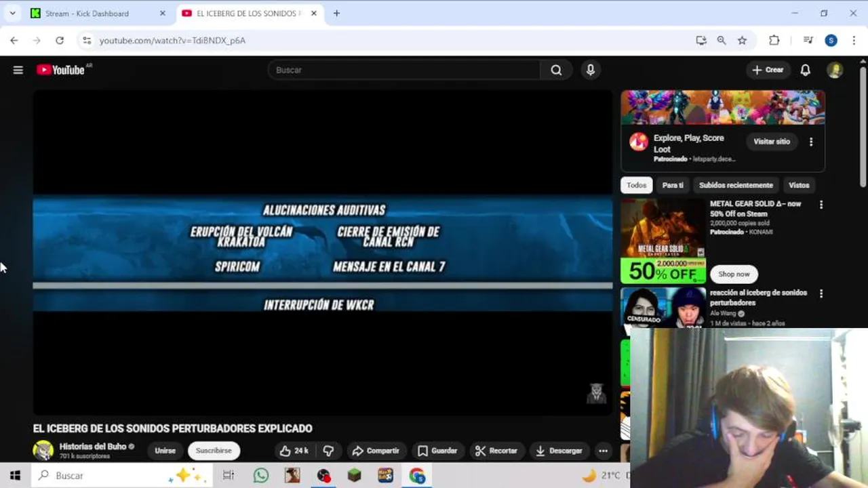
Task: Open Chrome profile S avatar
Action: (x=831, y=41)
